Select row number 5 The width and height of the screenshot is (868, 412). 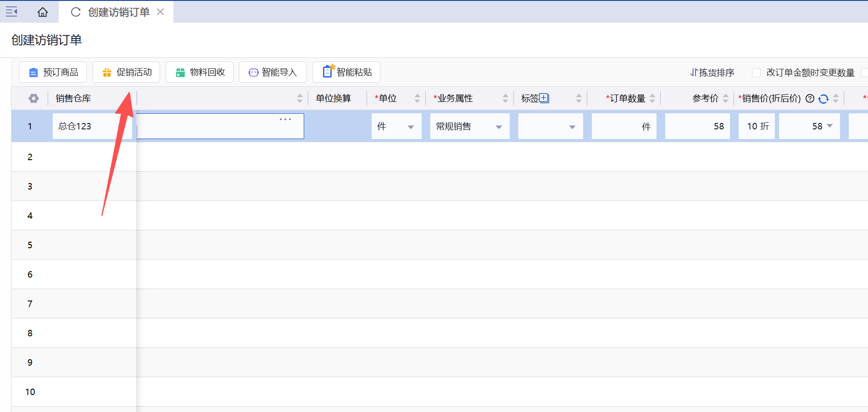click(30, 245)
